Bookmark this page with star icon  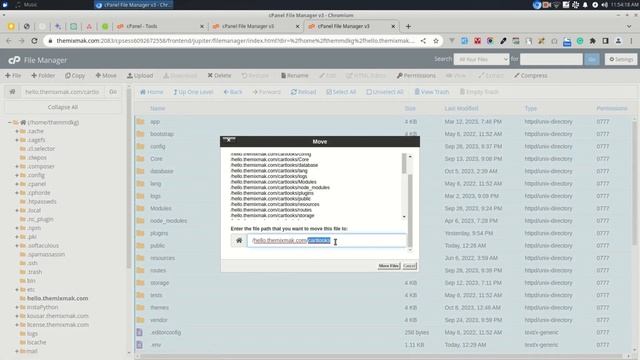click(x=436, y=41)
